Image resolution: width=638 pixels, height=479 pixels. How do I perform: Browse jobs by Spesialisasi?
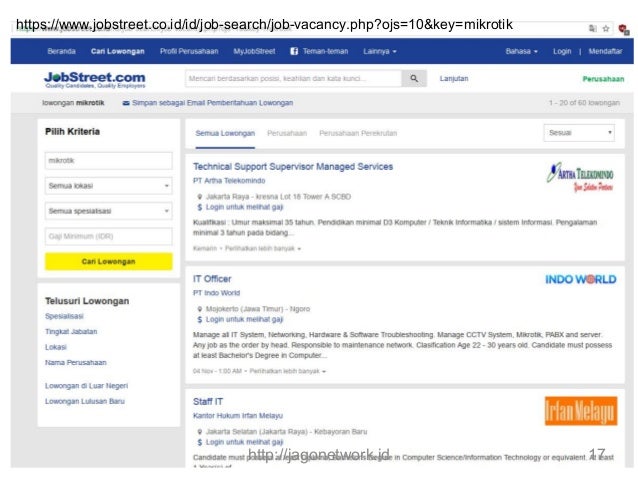click(x=64, y=316)
